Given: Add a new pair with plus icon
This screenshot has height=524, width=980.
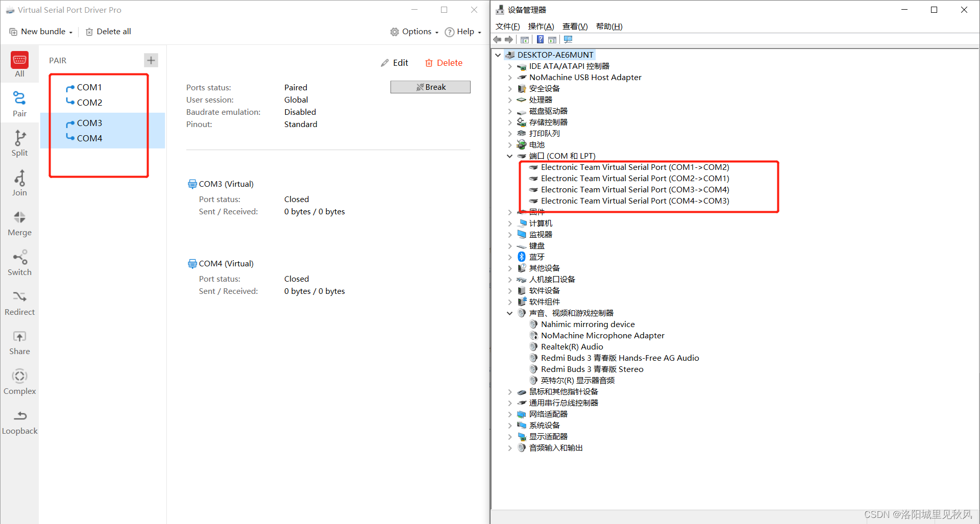Looking at the screenshot, I should [151, 60].
